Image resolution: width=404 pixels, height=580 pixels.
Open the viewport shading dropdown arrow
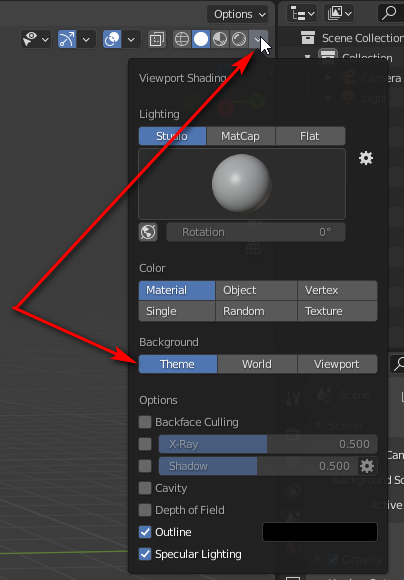(258, 39)
